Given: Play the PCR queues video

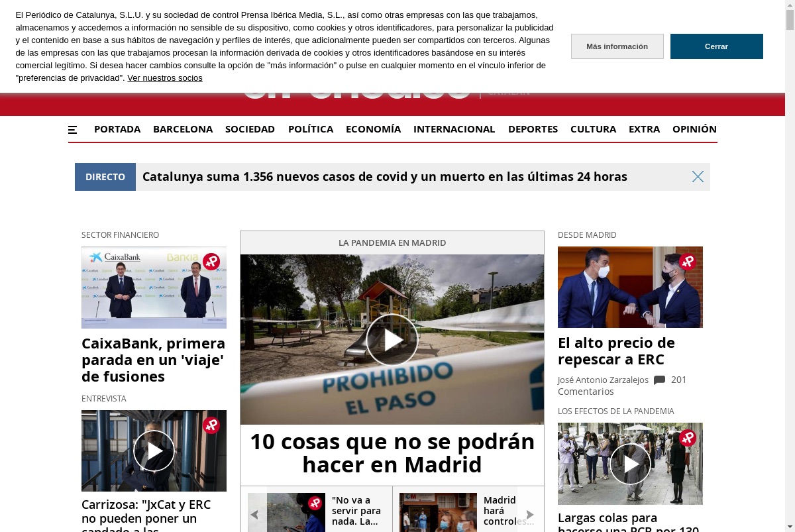Looking at the screenshot, I should (x=630, y=464).
